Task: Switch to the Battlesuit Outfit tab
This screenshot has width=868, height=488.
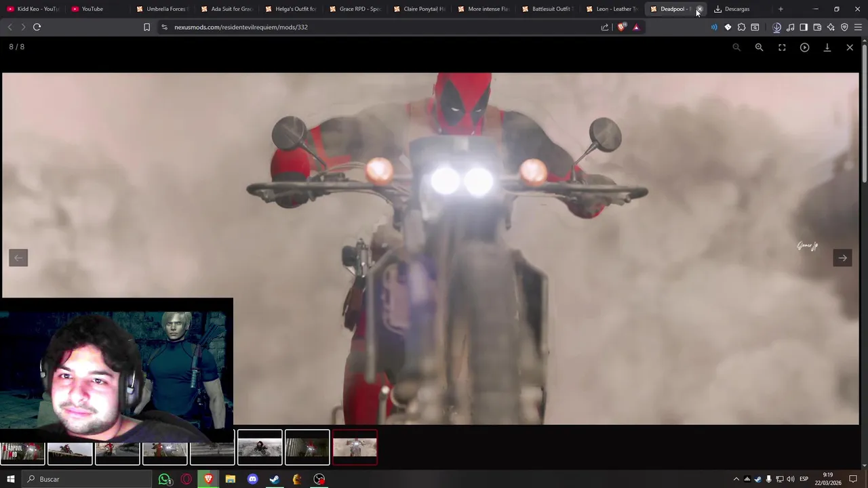Action: [x=549, y=9]
